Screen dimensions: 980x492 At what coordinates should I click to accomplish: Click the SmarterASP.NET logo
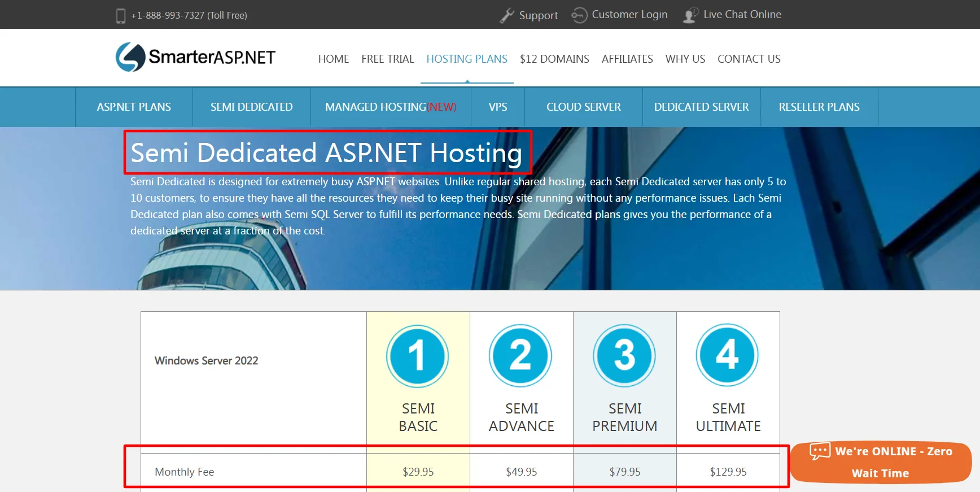195,57
